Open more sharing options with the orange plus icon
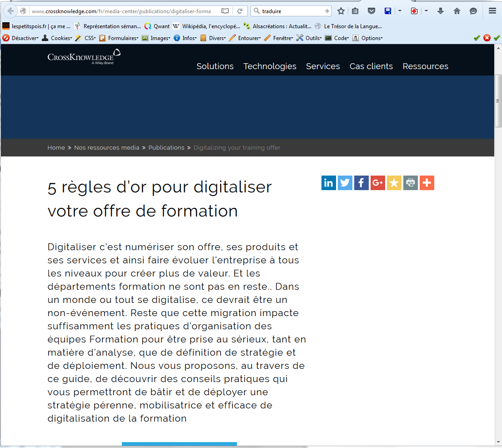 427,183
